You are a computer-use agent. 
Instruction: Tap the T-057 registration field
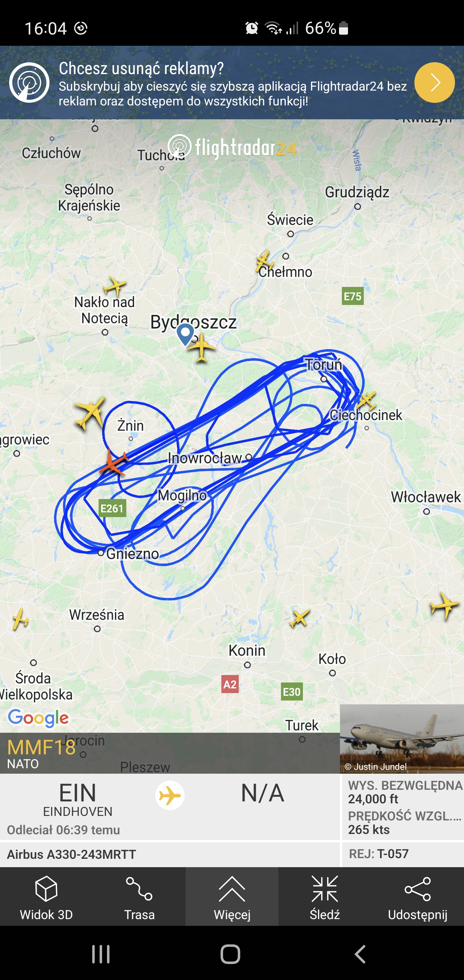pyautogui.click(x=403, y=854)
